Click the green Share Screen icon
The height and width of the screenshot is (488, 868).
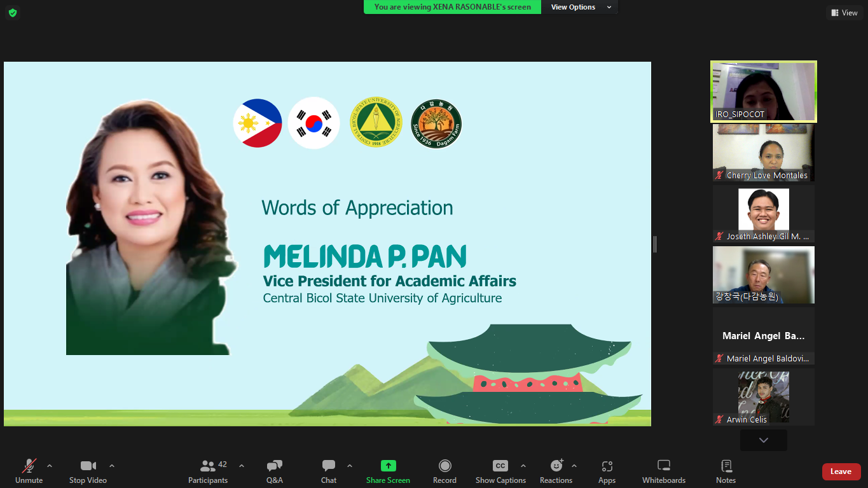388,466
